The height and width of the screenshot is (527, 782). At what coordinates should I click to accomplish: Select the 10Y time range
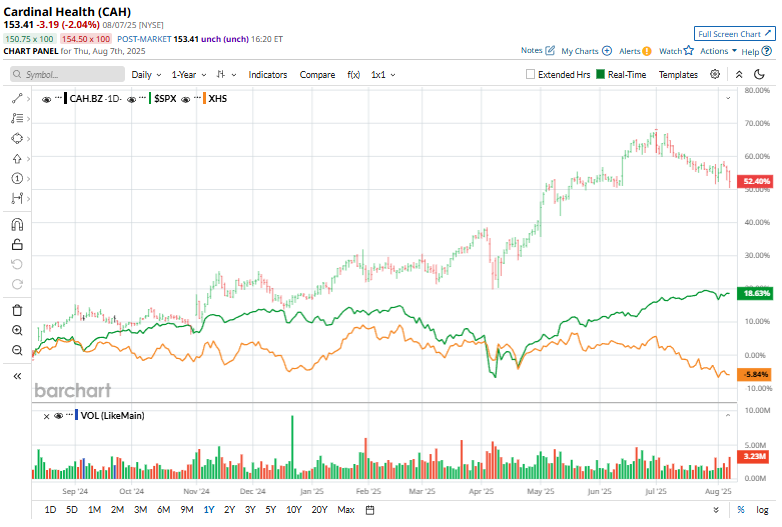pyautogui.click(x=294, y=510)
